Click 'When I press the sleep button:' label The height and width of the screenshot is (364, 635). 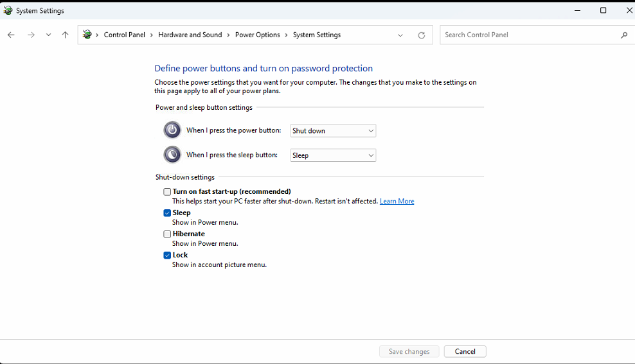click(232, 155)
